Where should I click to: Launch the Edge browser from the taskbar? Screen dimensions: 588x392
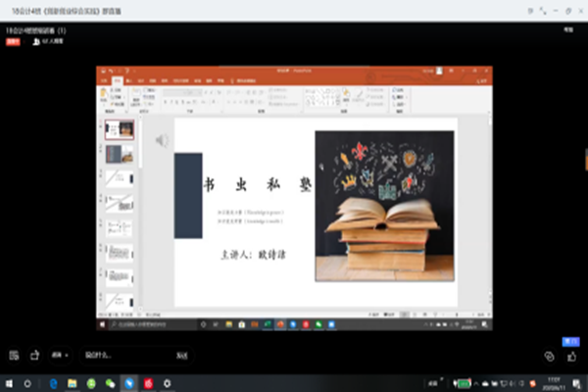pos(53,382)
